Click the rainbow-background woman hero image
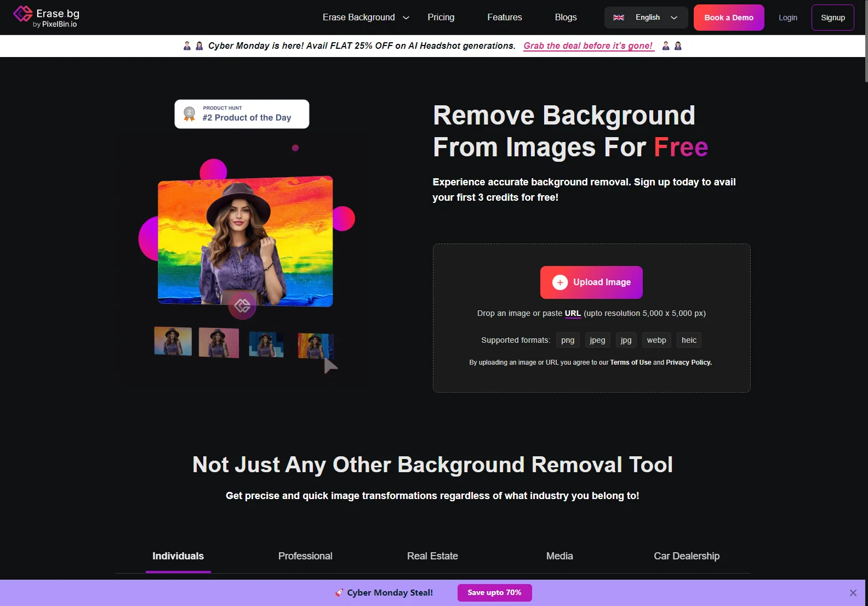Image resolution: width=868 pixels, height=606 pixels. 245,241
